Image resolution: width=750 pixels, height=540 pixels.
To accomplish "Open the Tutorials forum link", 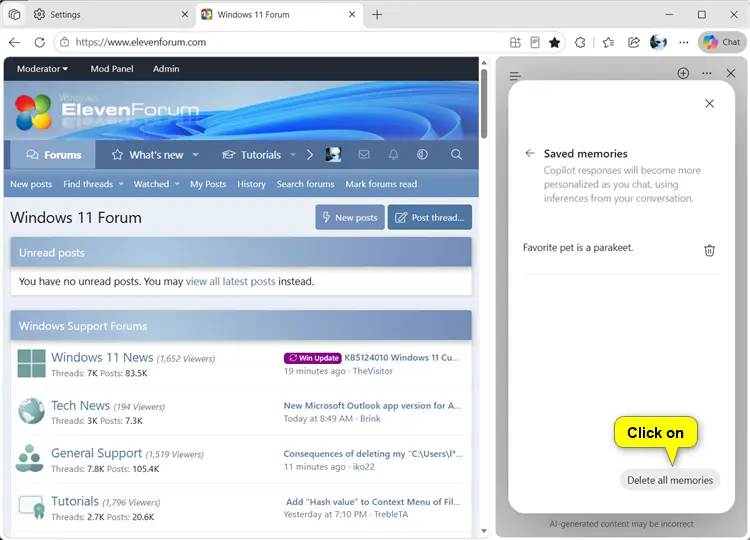I will pyautogui.click(x=75, y=501).
